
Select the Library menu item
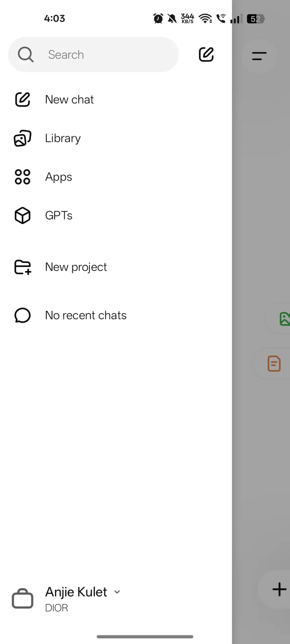63,138
